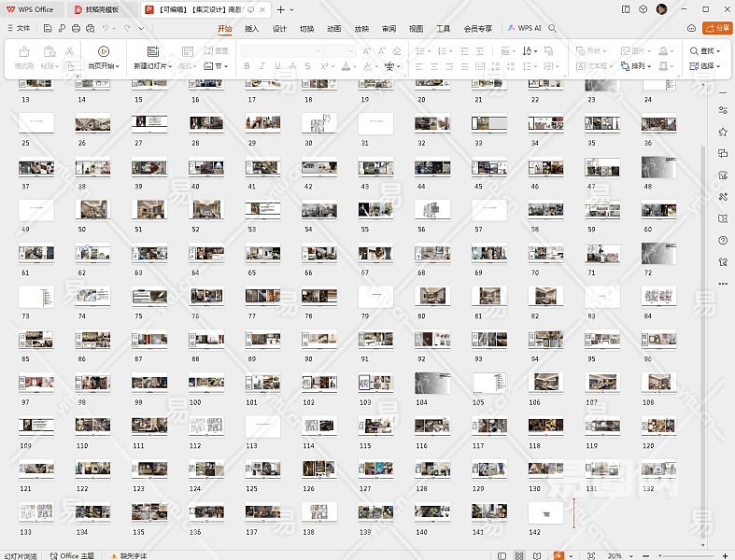Click the user avatar in title bar

661,9
